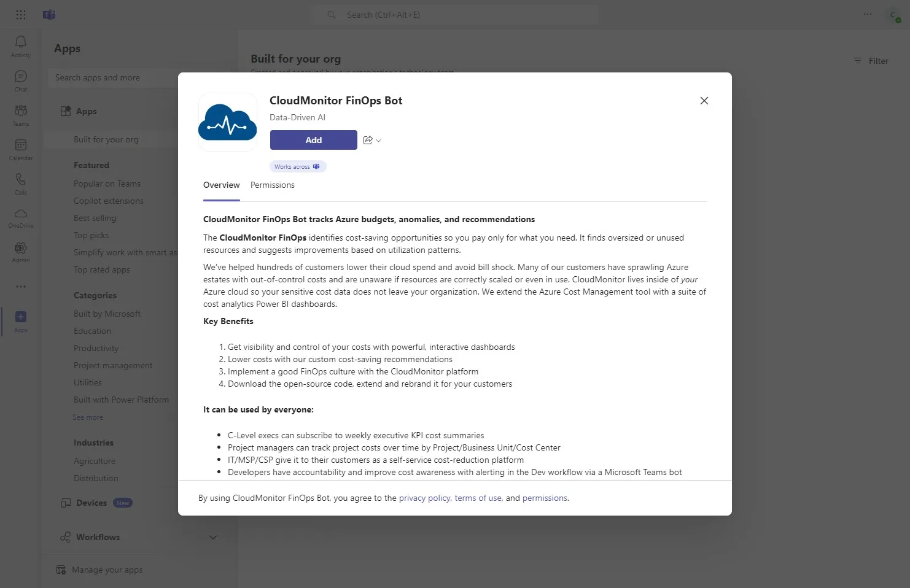This screenshot has height=588, width=910.
Task: Add the CloudMonitor FinOps Bot app
Action: coord(314,140)
